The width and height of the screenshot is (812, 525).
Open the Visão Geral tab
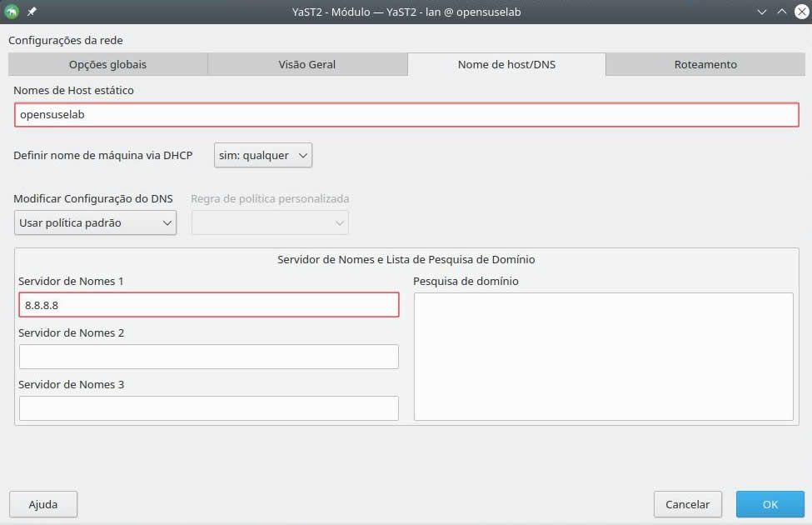tap(307, 64)
